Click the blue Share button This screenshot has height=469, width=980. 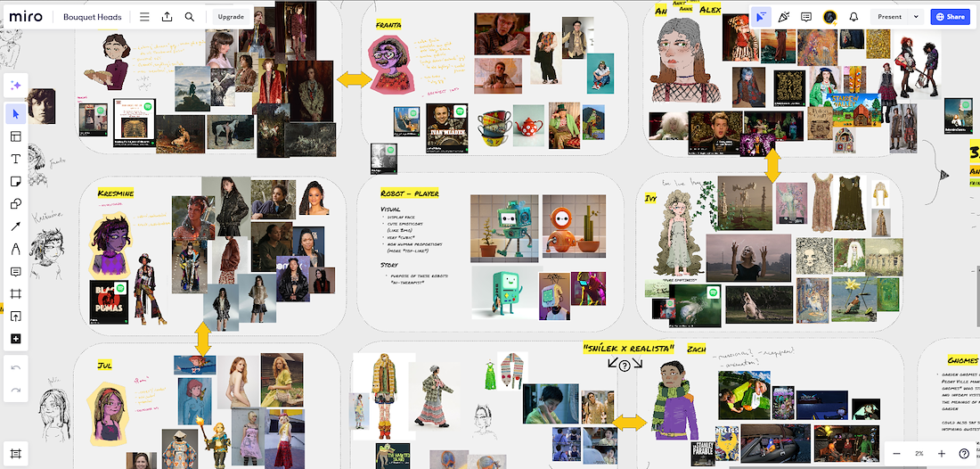[950, 17]
